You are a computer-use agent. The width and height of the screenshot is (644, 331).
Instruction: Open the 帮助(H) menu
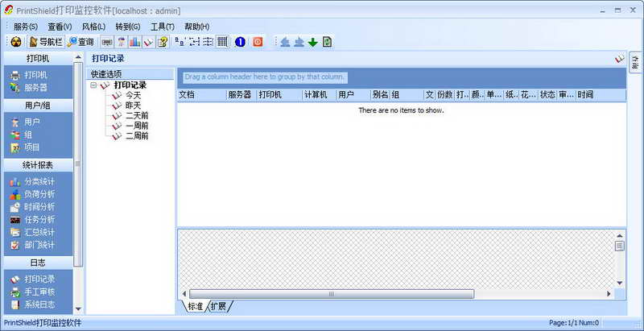click(x=196, y=27)
